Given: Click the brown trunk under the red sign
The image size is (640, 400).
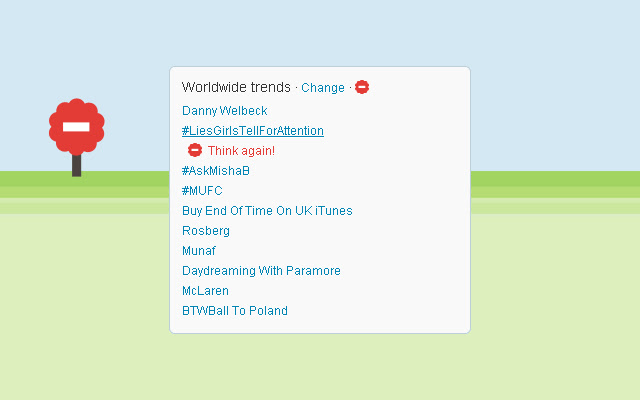Looking at the screenshot, I should (77, 165).
